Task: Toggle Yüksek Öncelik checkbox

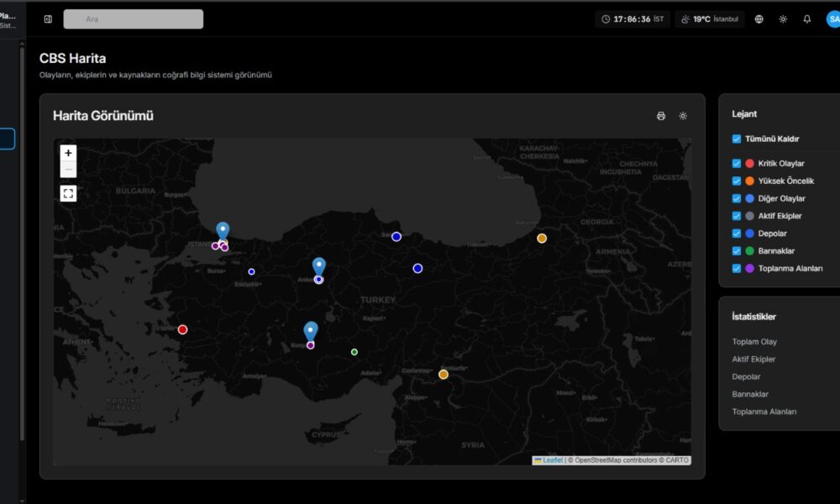Action: click(737, 181)
